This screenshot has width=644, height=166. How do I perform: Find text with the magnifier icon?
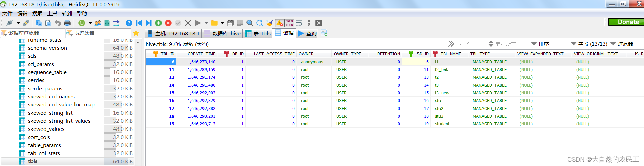[250, 23]
